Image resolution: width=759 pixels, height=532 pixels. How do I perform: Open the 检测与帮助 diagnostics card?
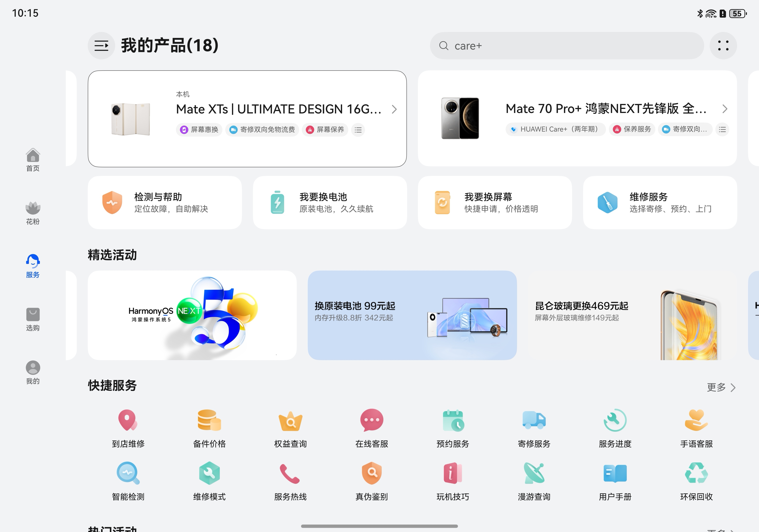pyautogui.click(x=165, y=203)
